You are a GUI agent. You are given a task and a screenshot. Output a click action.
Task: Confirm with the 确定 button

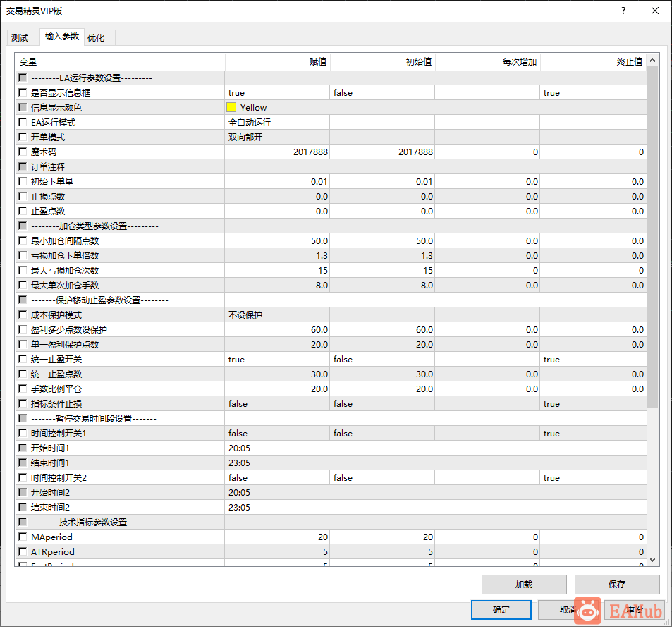point(501,610)
